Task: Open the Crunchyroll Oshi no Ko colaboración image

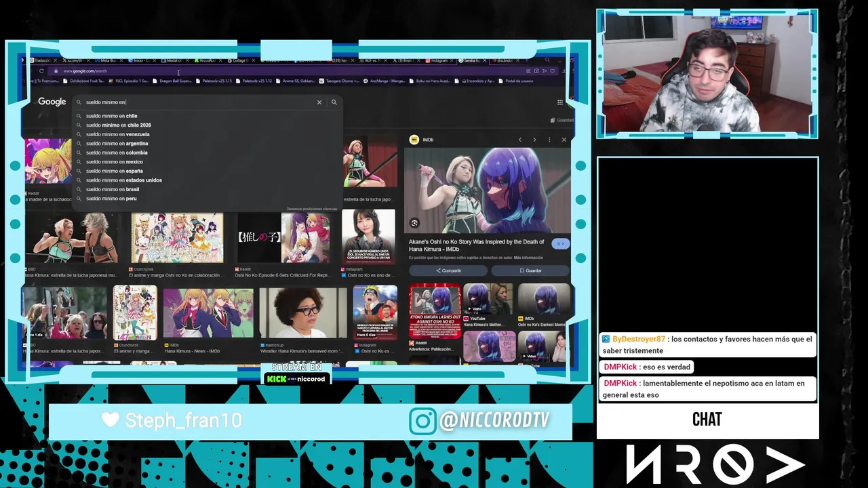Action: pyautogui.click(x=177, y=239)
